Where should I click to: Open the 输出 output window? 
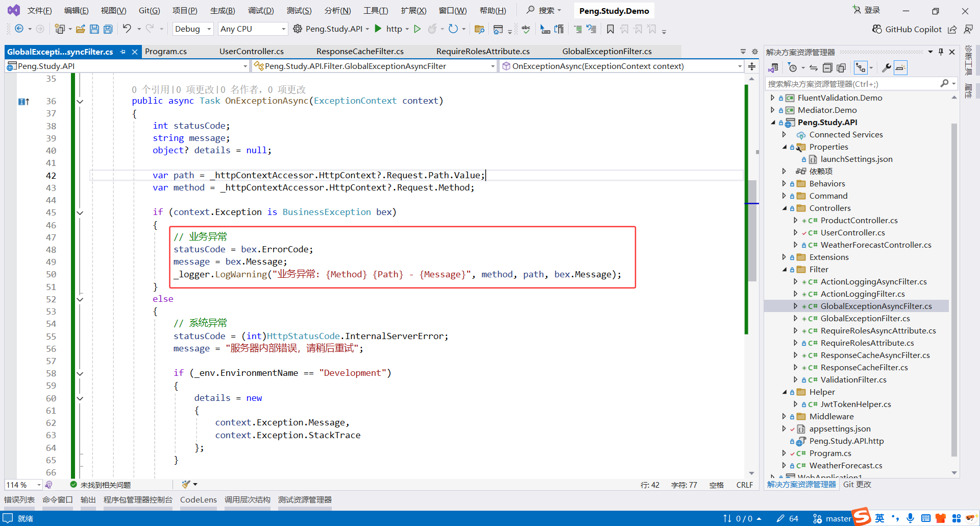tap(88, 500)
